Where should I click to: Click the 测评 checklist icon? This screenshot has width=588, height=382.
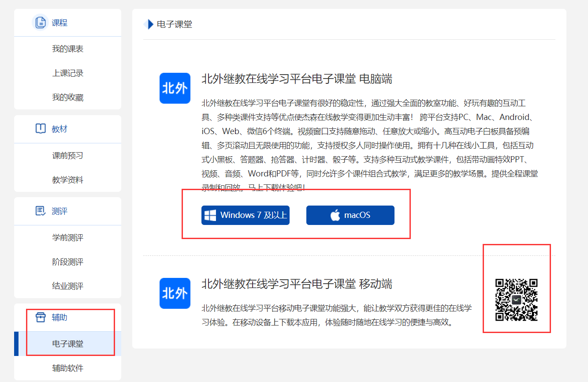(41, 211)
